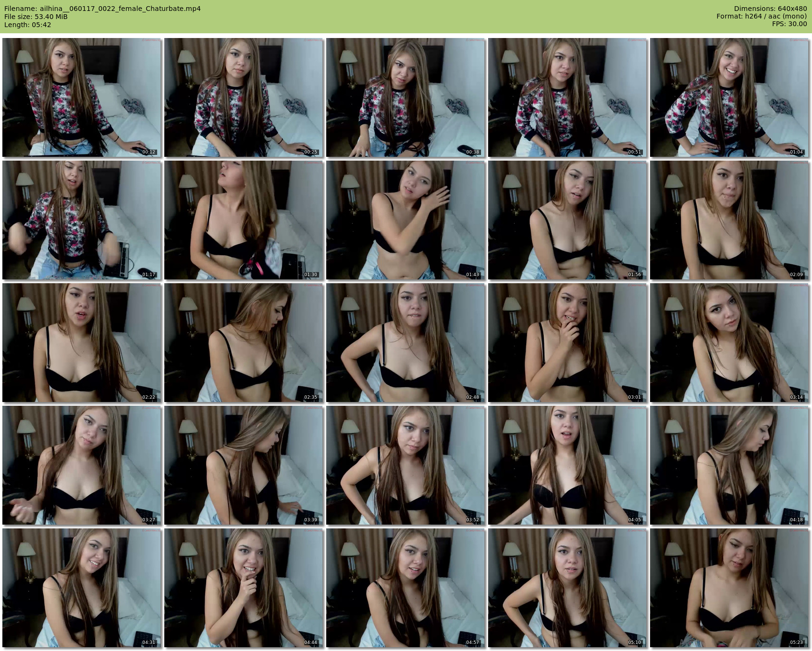Click the Dimensions 640x480 label
This screenshot has height=651, width=812.
[770, 9]
